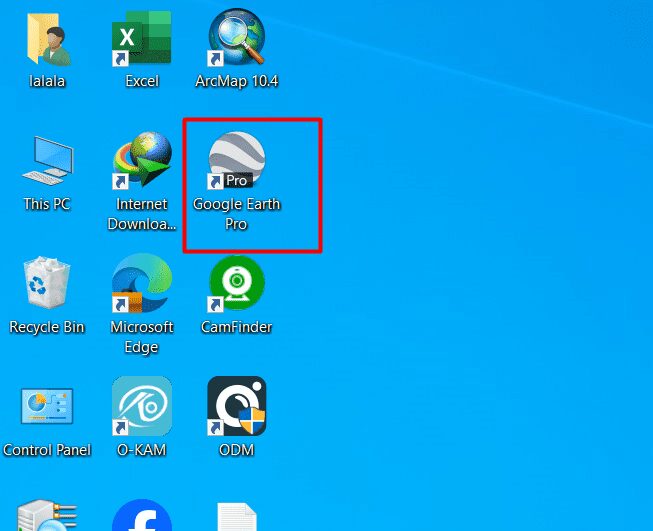Select the CamFinder webcam shortcut icon
Viewport: 653px width, 531px height.
click(237, 283)
